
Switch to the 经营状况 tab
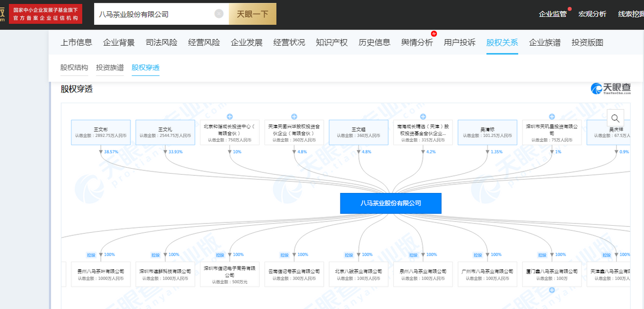289,42
